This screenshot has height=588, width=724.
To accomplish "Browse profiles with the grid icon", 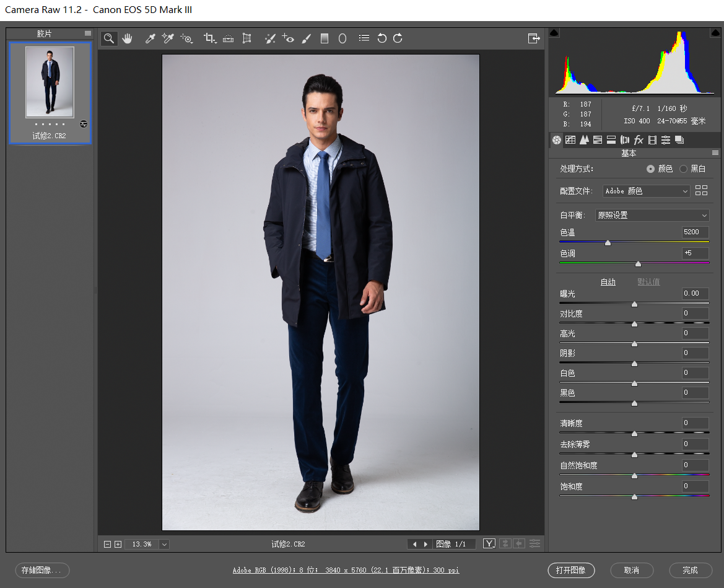I will (x=701, y=190).
